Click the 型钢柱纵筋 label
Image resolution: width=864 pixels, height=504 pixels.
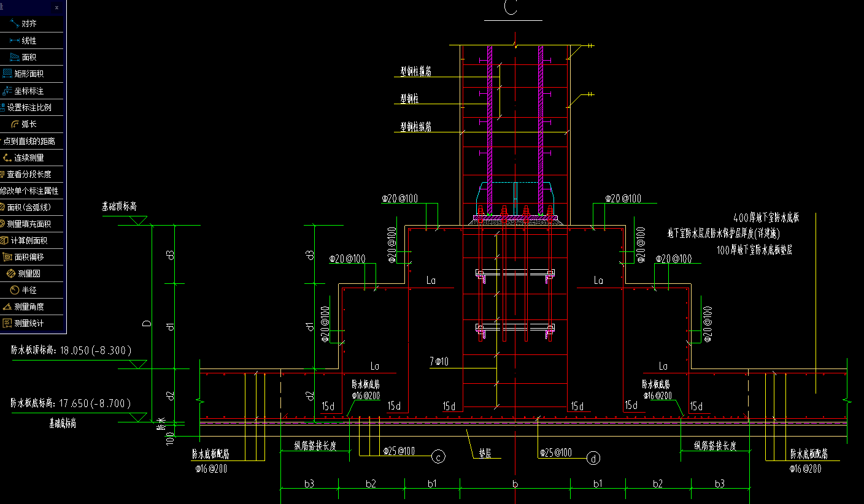416,127
